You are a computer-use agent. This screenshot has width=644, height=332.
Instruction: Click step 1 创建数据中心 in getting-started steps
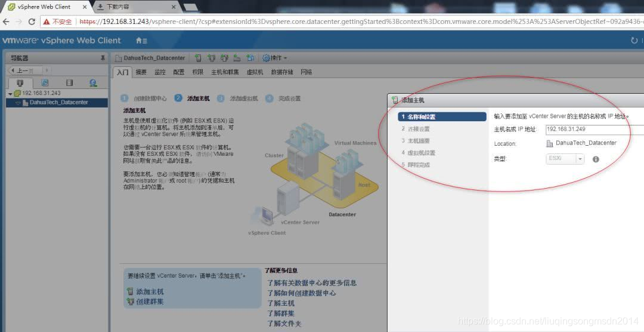[144, 99]
